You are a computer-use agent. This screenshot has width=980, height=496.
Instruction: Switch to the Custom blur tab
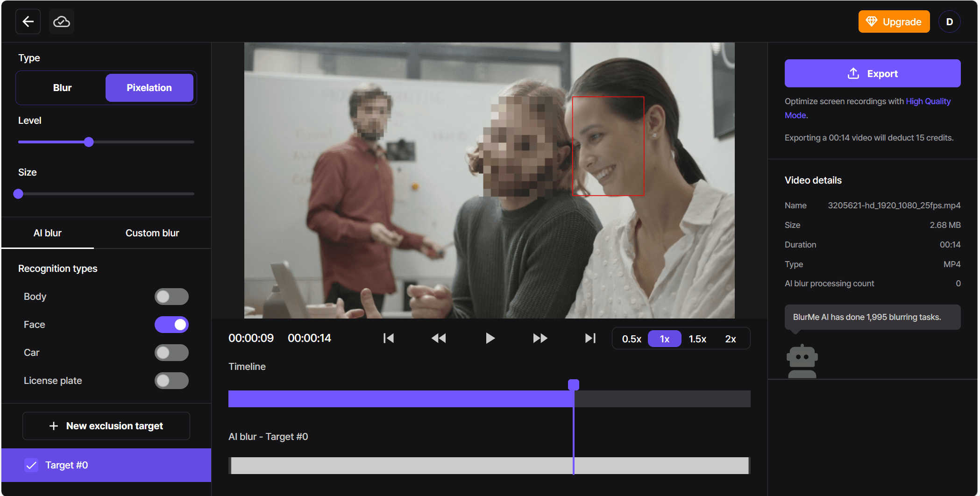pyautogui.click(x=152, y=233)
